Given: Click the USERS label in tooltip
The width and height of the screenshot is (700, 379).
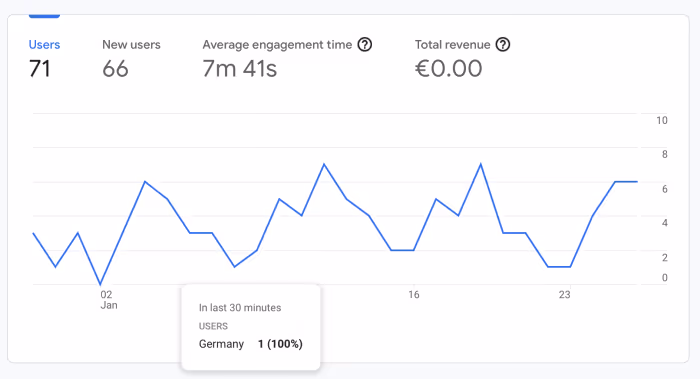Looking at the screenshot, I should tap(213, 326).
